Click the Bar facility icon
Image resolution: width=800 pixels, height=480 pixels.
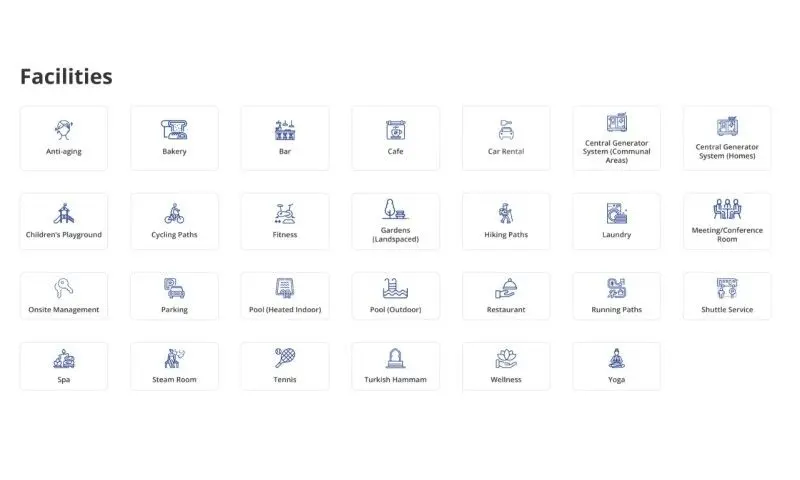tap(285, 130)
